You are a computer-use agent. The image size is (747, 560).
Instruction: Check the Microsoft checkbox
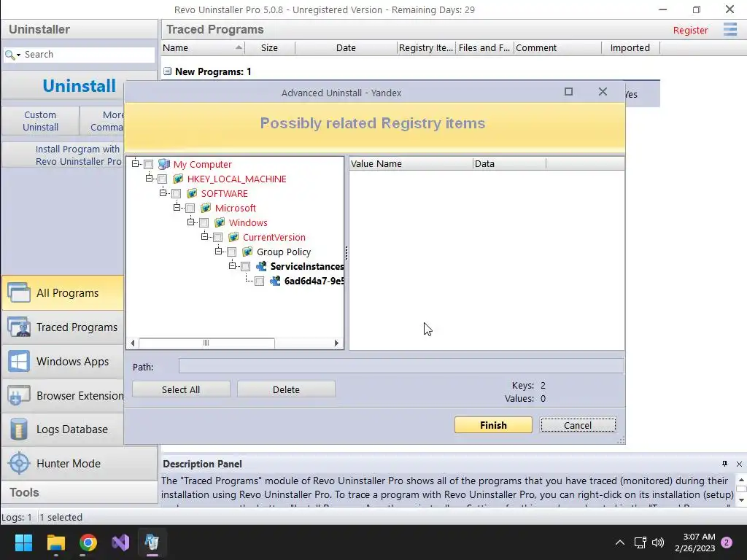coord(190,208)
